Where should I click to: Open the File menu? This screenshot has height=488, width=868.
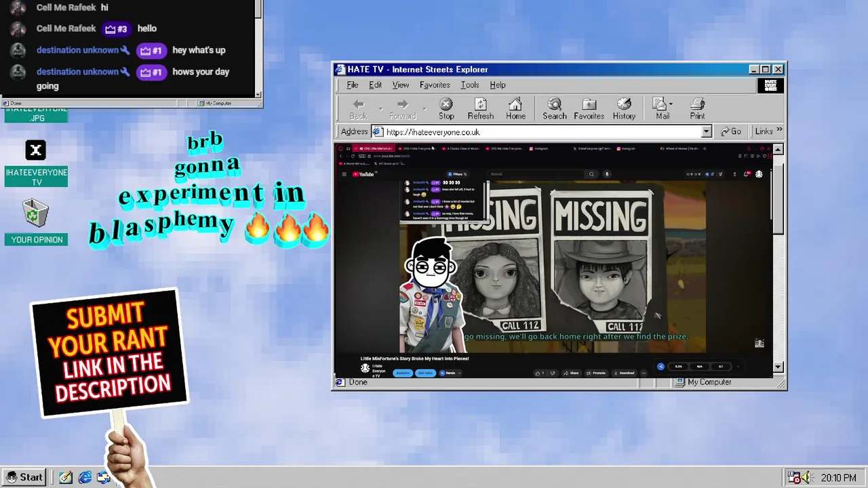(x=353, y=85)
